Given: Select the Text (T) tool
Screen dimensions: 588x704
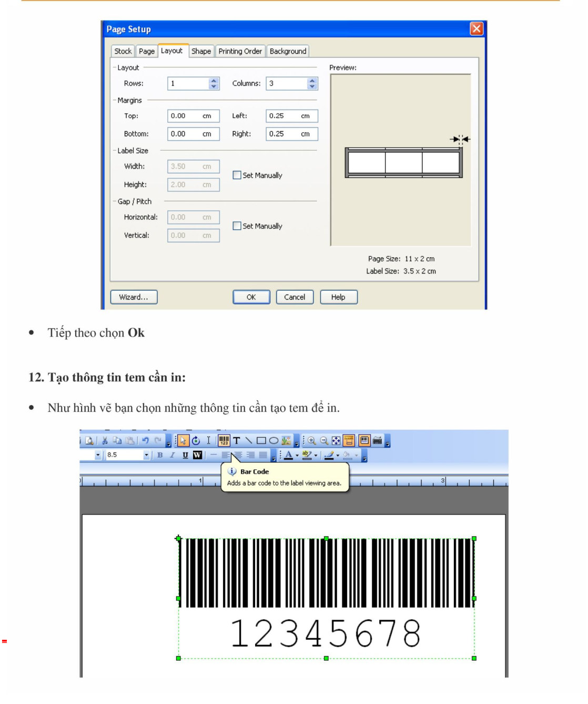Looking at the screenshot, I should coord(237,441).
